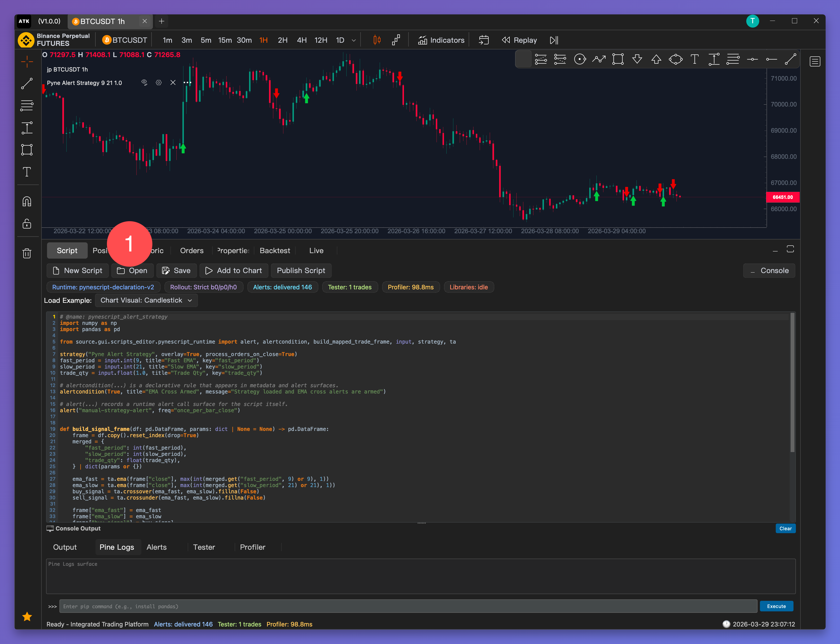
Task: Open the Alerts console tab
Action: pos(156,547)
